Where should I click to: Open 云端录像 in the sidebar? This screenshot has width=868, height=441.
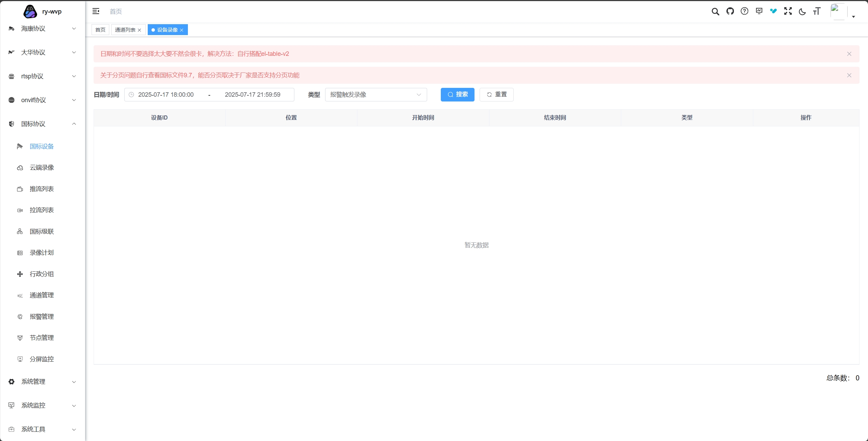coord(42,168)
